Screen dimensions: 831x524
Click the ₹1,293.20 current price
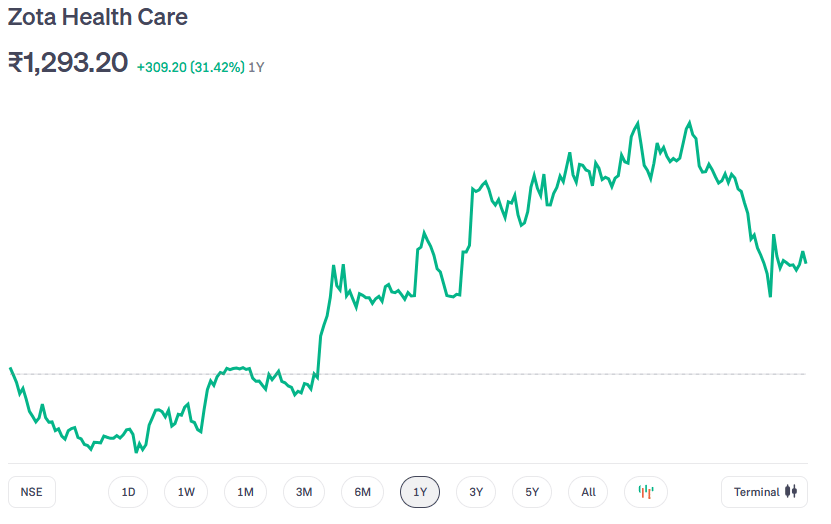click(68, 63)
